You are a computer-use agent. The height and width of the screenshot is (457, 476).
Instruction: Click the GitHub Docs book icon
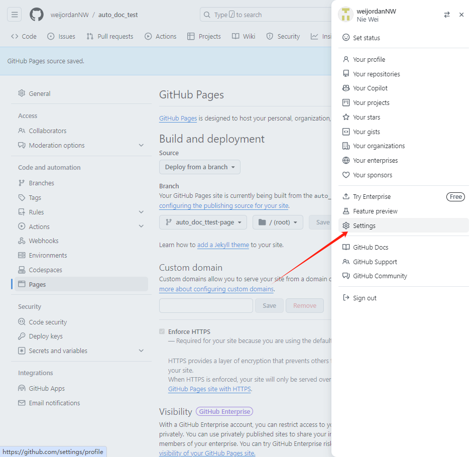pyautogui.click(x=346, y=247)
